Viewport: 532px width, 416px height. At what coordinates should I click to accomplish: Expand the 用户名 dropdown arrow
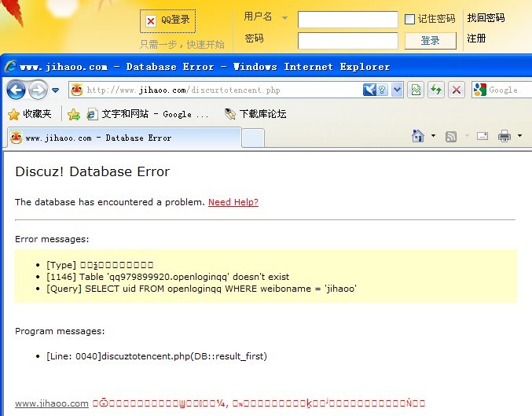pyautogui.click(x=284, y=17)
